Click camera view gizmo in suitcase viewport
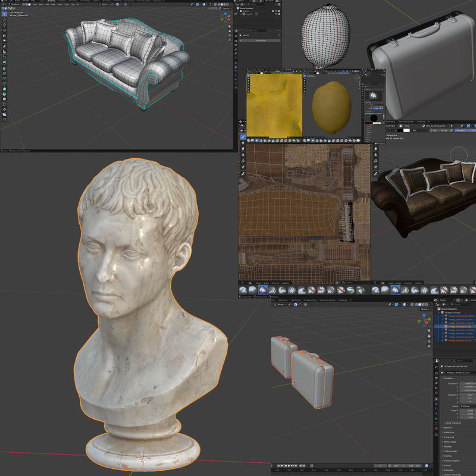The height and width of the screenshot is (476, 476). 429,341
